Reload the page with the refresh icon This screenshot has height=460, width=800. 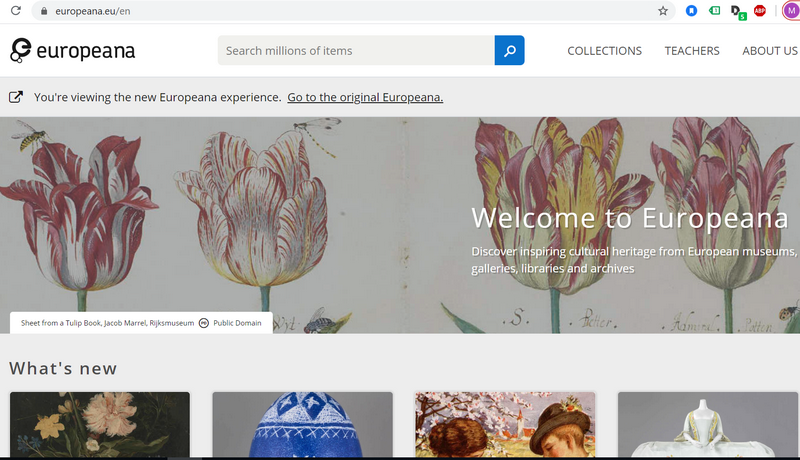pyautogui.click(x=15, y=11)
